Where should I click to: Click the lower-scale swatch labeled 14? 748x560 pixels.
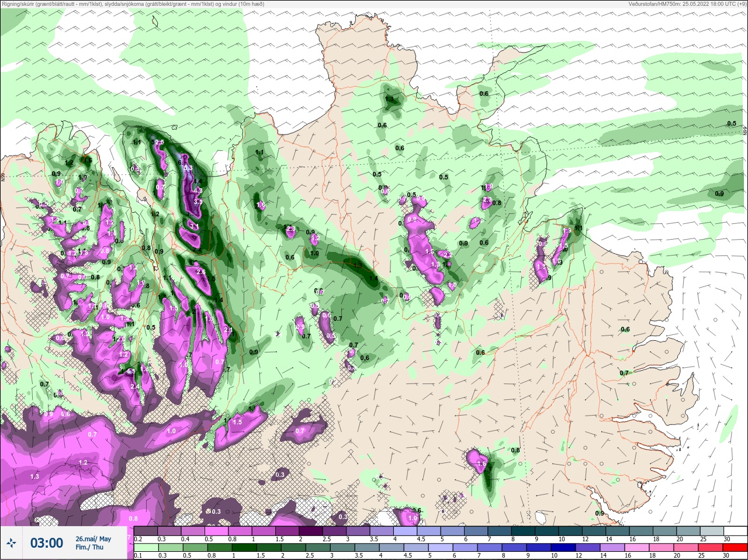(x=613, y=548)
